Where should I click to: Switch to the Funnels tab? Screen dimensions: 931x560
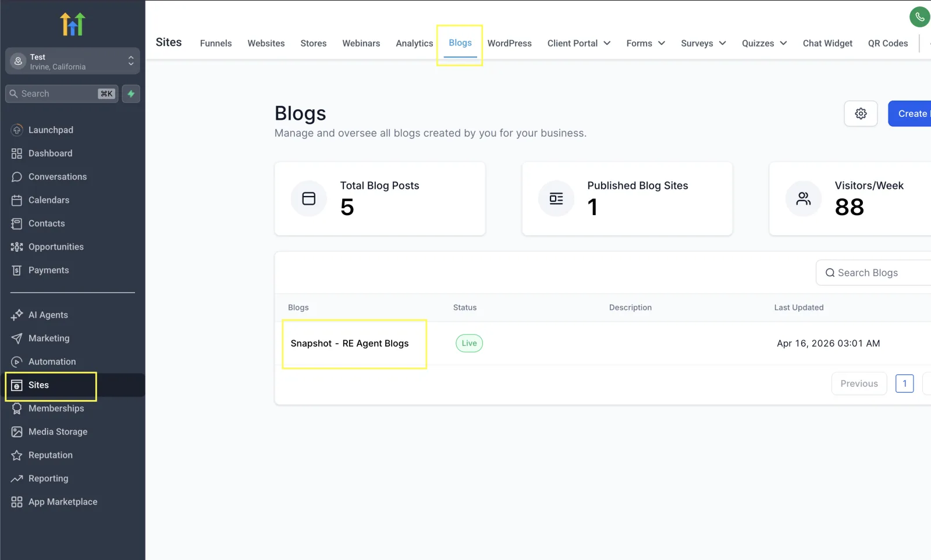[x=216, y=43]
